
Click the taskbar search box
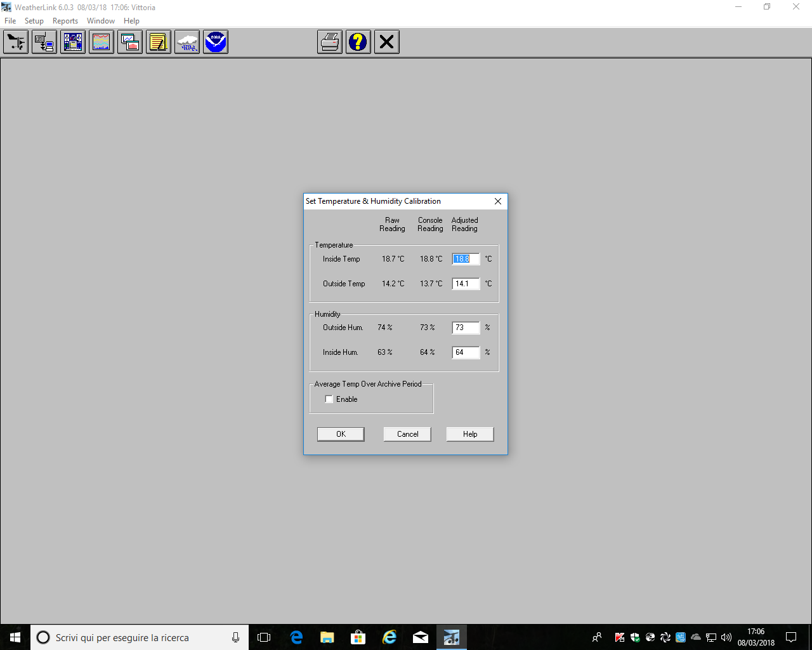coord(140,637)
